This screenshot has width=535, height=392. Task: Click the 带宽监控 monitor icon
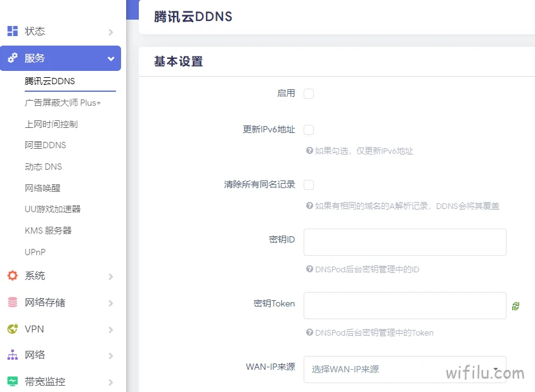click(13, 381)
